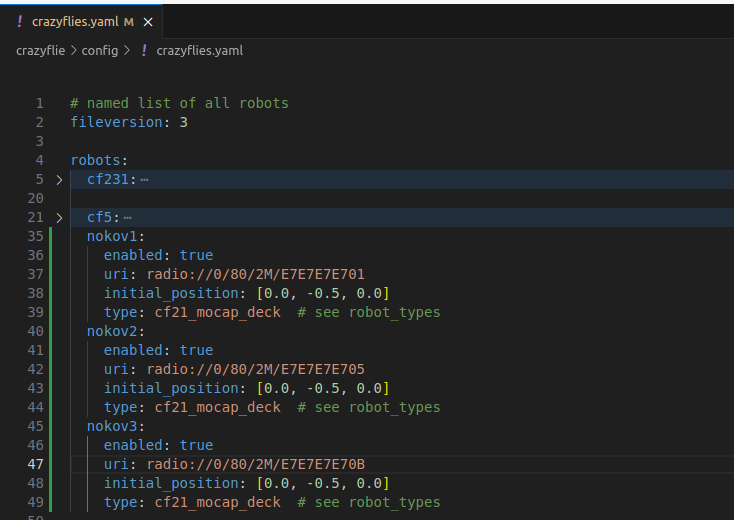This screenshot has height=520, width=734.
Task: Expand the folded cf5 block
Action: click(x=59, y=218)
